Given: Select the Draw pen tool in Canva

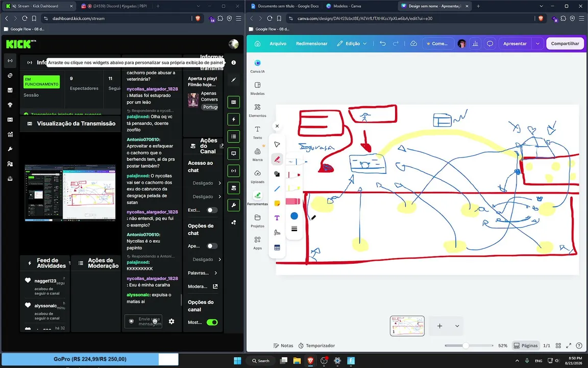Looking at the screenshot, I should [x=277, y=159].
